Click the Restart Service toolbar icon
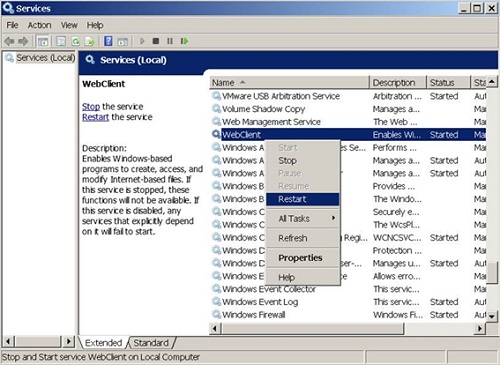The width and height of the screenshot is (500, 365). point(184,41)
